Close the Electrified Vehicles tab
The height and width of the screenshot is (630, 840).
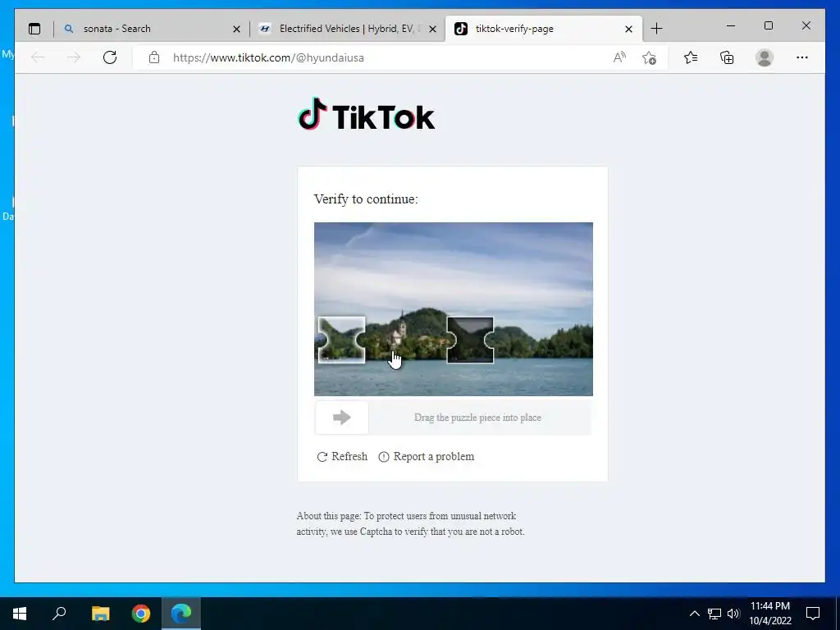pos(432,29)
